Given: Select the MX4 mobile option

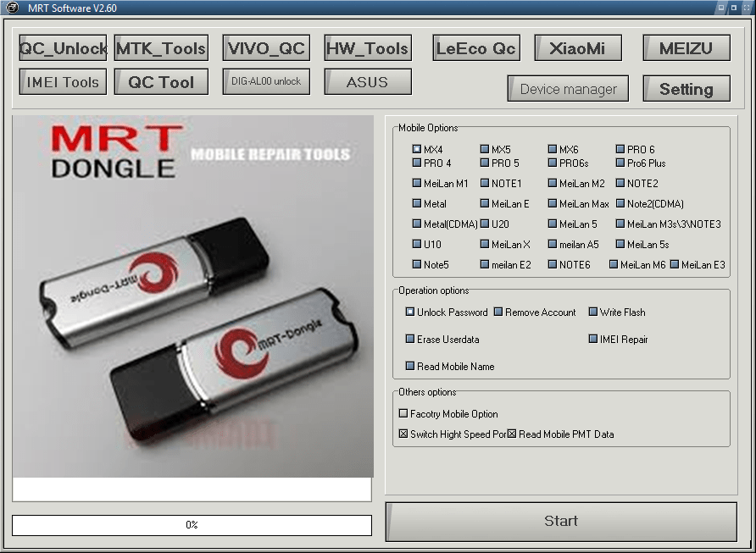Looking at the screenshot, I should (x=417, y=149).
